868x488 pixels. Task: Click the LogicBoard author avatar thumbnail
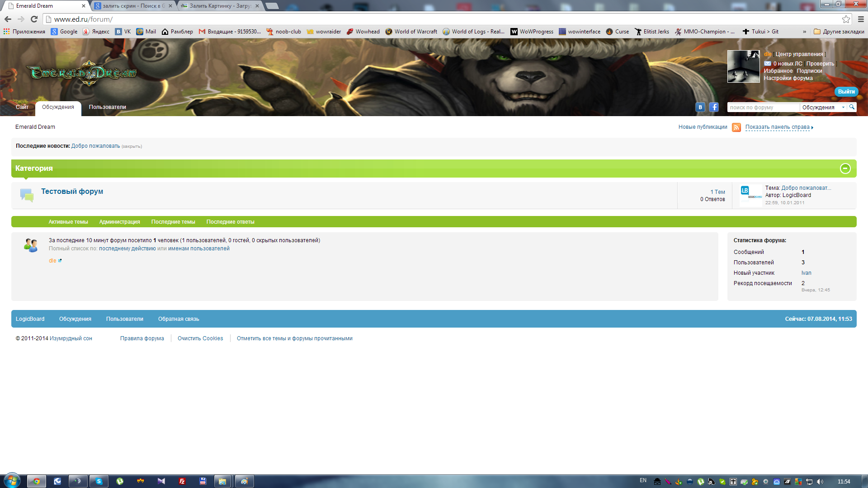[751, 196]
